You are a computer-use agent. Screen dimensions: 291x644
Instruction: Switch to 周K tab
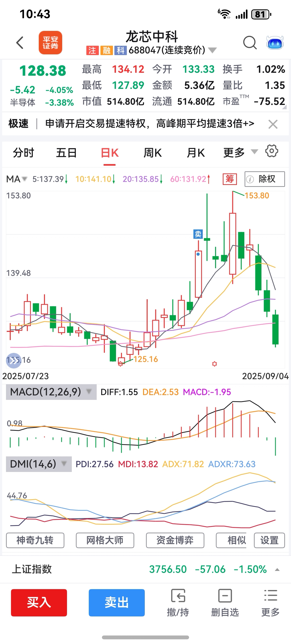coord(153,153)
